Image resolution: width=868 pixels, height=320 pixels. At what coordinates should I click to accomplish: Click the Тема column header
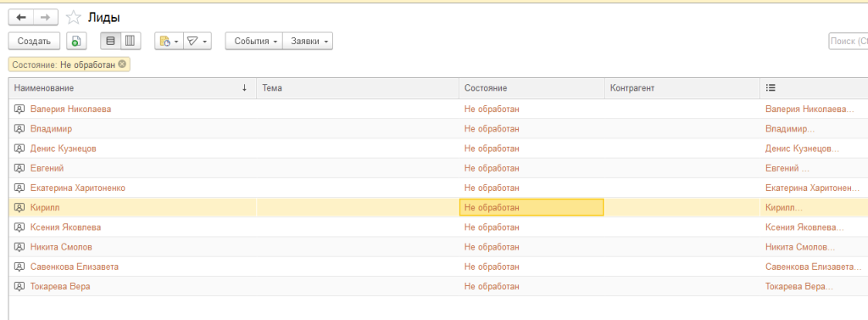pos(358,88)
